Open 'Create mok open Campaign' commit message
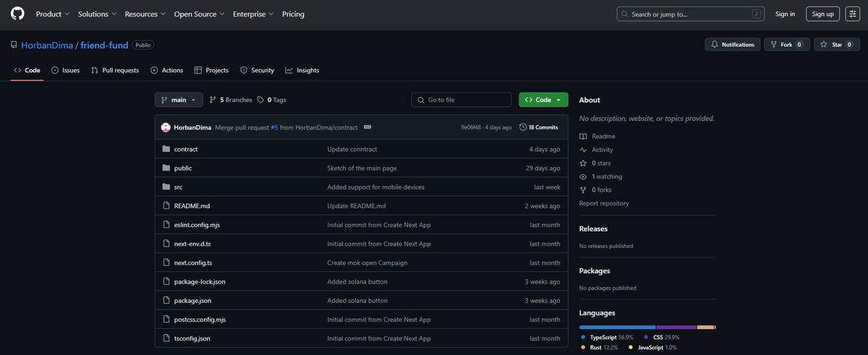 [x=367, y=262]
